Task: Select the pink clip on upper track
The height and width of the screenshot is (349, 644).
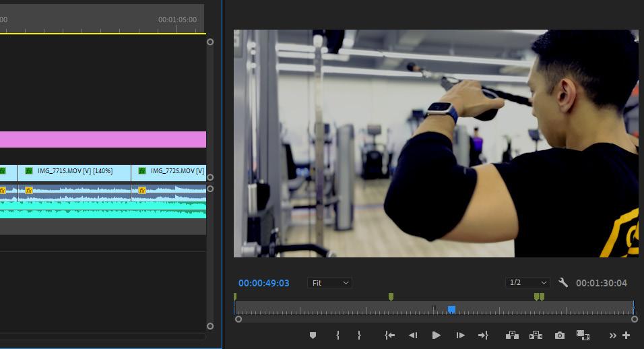Action: point(103,139)
